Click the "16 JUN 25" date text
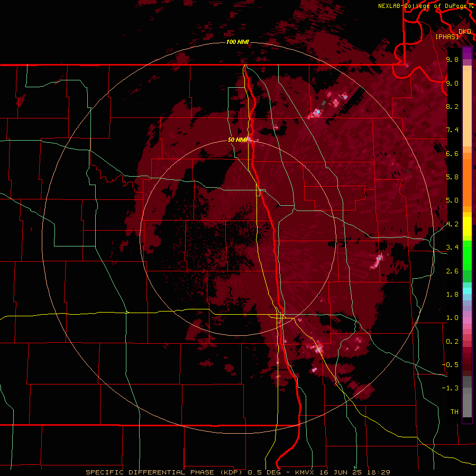The width and height of the screenshot is (476, 476). click(340, 472)
